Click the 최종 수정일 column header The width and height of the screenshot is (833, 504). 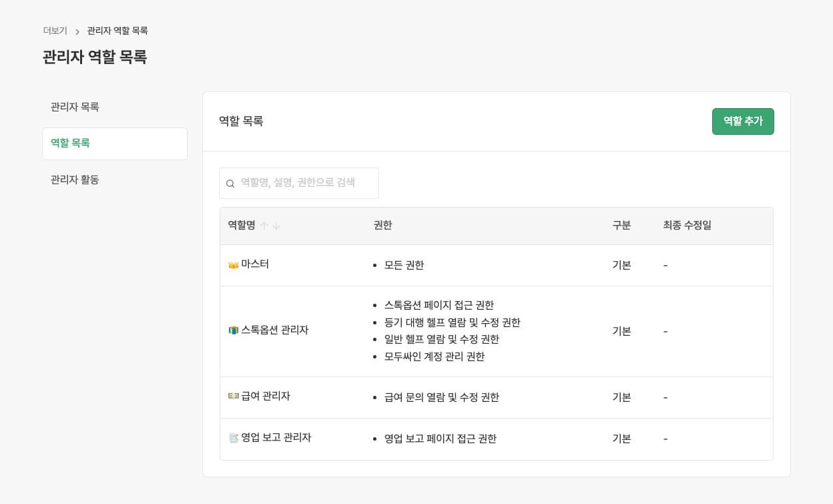[687, 226]
